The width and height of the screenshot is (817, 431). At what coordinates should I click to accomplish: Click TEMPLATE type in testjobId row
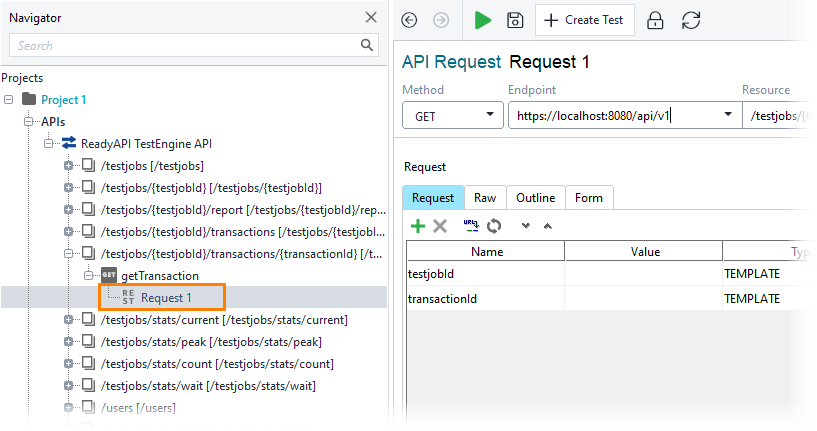pos(752,274)
